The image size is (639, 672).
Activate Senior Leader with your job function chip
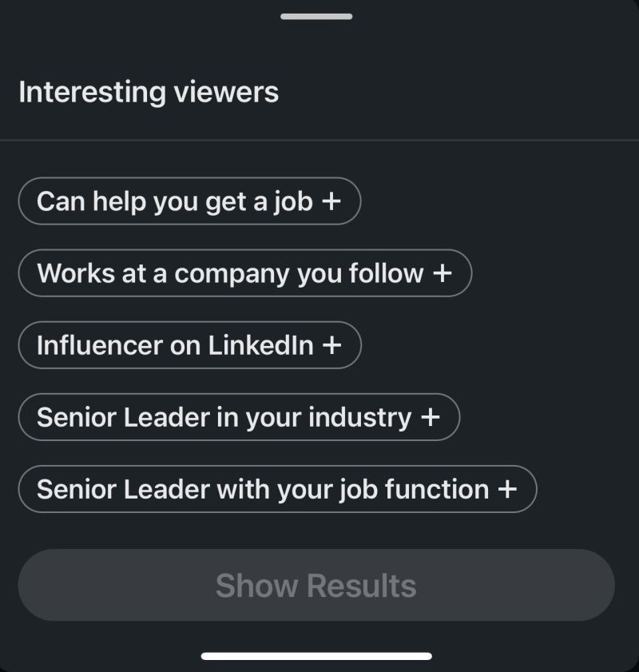(277, 489)
